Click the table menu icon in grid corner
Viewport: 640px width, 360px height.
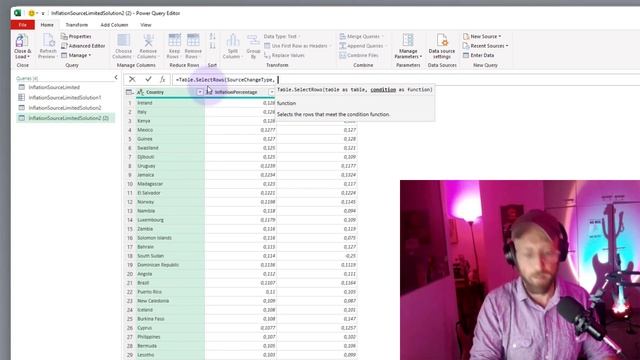pyautogui.click(x=129, y=92)
